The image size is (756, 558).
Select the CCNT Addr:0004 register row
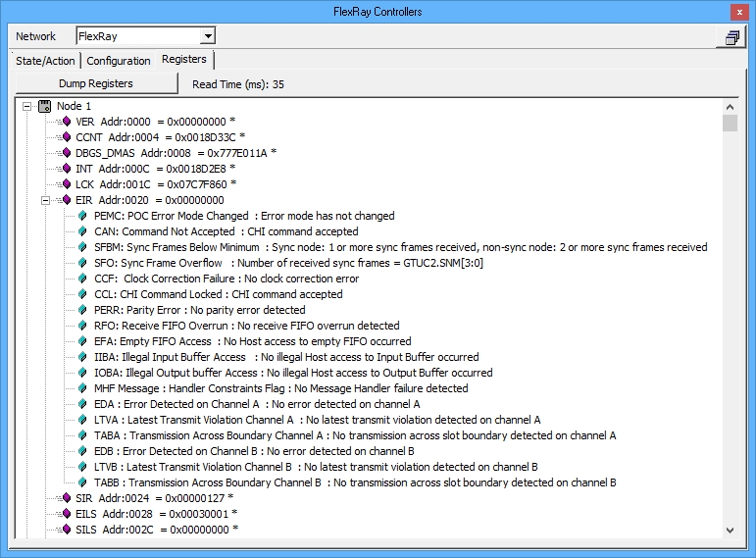(160, 137)
